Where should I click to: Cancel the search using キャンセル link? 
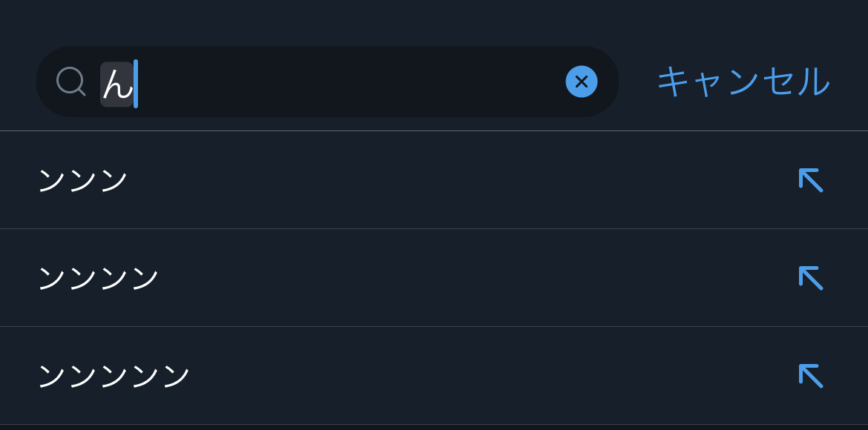click(x=743, y=82)
